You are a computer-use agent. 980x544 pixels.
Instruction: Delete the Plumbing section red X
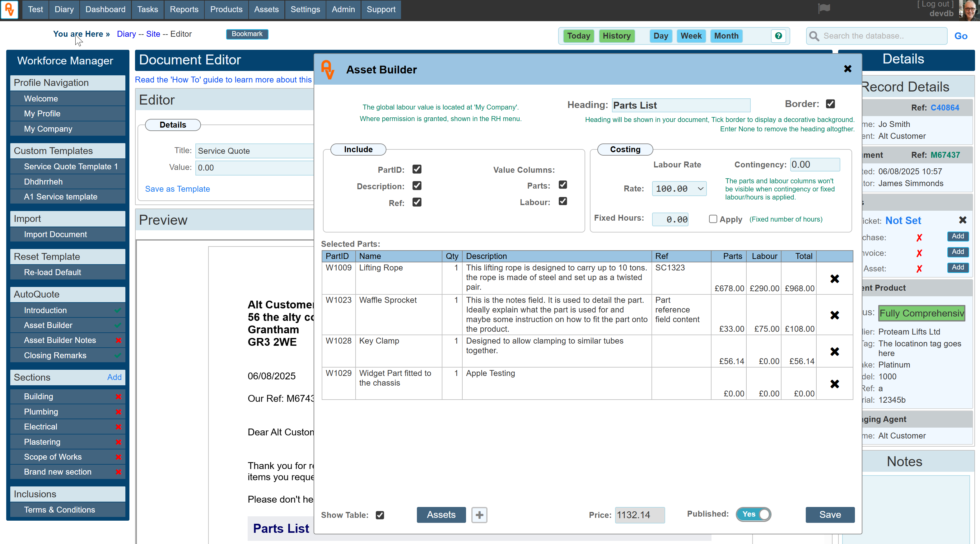118,412
